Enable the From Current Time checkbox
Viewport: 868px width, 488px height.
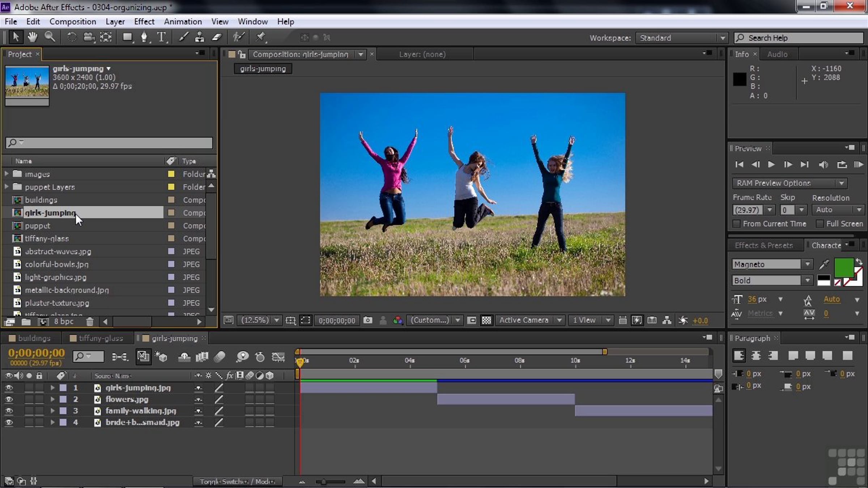tap(736, 224)
